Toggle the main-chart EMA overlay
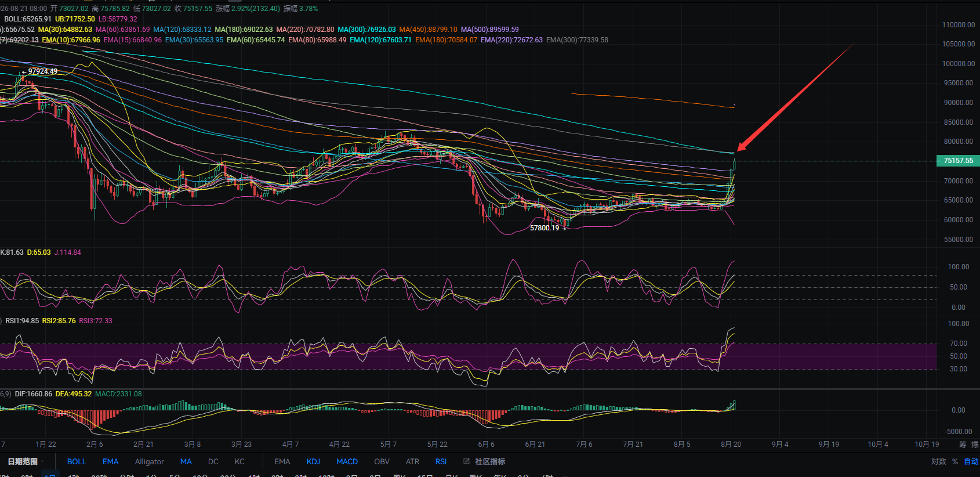The image size is (980, 477). point(110,461)
